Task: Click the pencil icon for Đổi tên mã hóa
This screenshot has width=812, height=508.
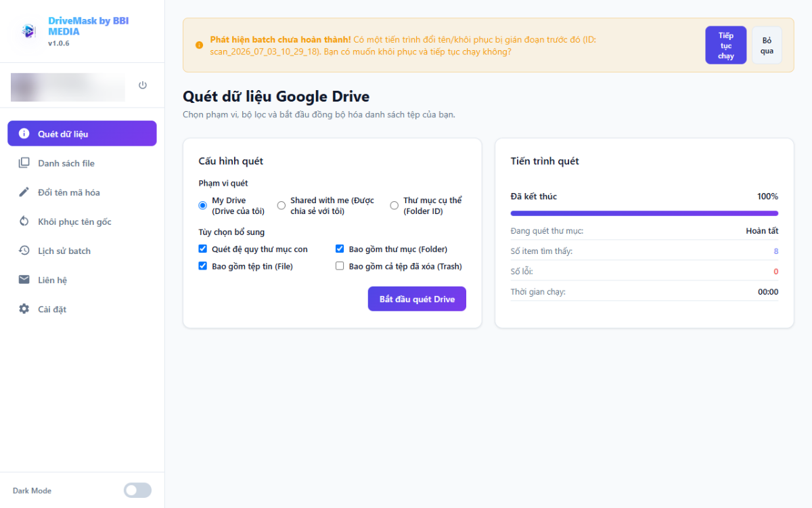Action: click(24, 192)
